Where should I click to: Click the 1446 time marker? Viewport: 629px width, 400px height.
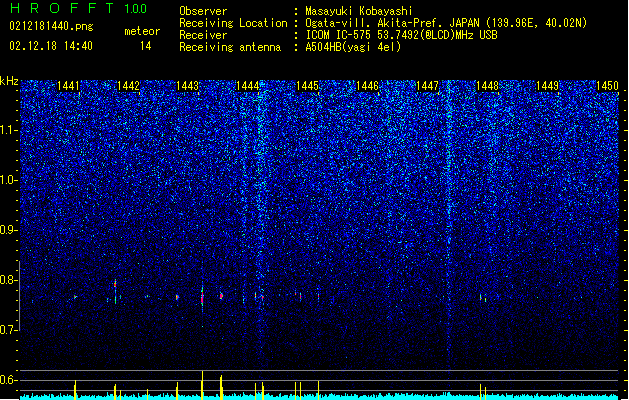[367, 86]
